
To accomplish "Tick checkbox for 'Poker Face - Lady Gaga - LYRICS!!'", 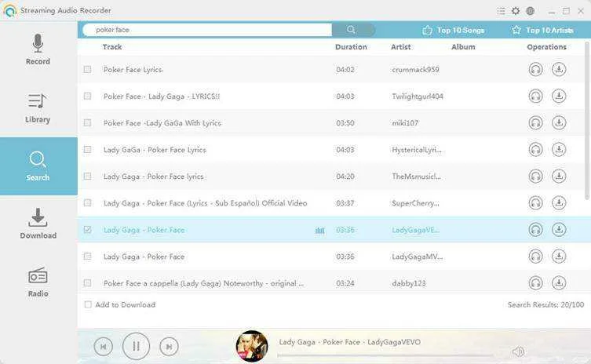I will pos(87,96).
